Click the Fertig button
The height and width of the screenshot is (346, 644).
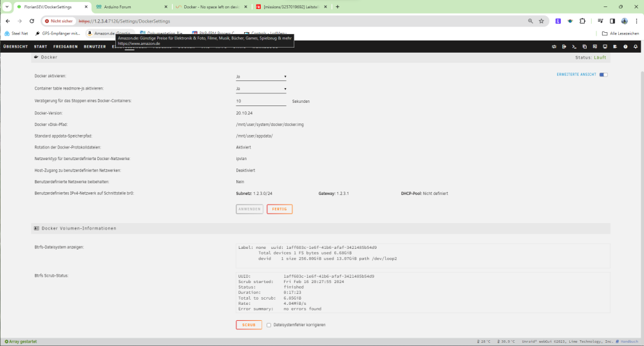click(x=279, y=209)
